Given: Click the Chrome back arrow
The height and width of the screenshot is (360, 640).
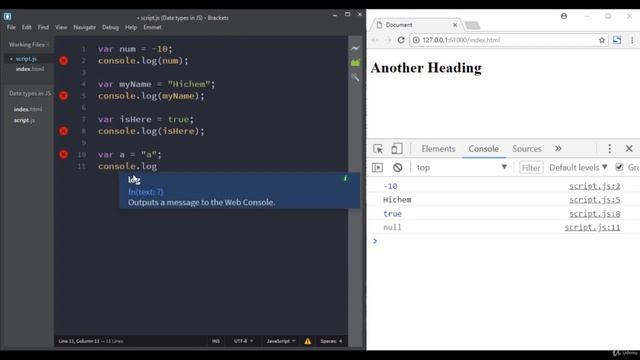Looking at the screenshot, I should click(375, 40).
